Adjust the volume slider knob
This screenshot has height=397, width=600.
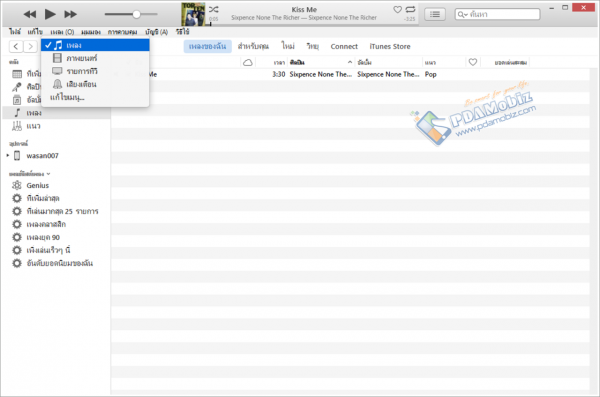[x=136, y=14]
